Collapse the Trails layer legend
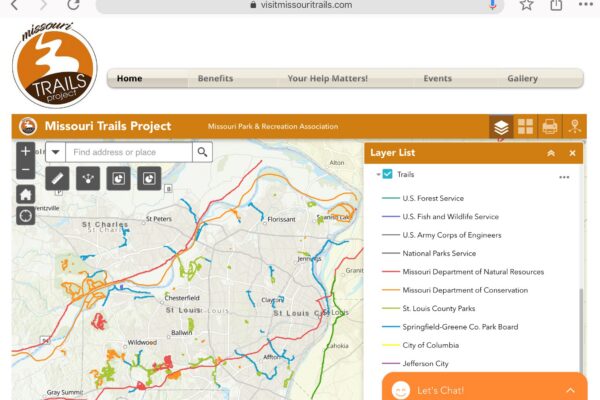Screen dimensions: 600x400 pyautogui.click(x=378, y=175)
